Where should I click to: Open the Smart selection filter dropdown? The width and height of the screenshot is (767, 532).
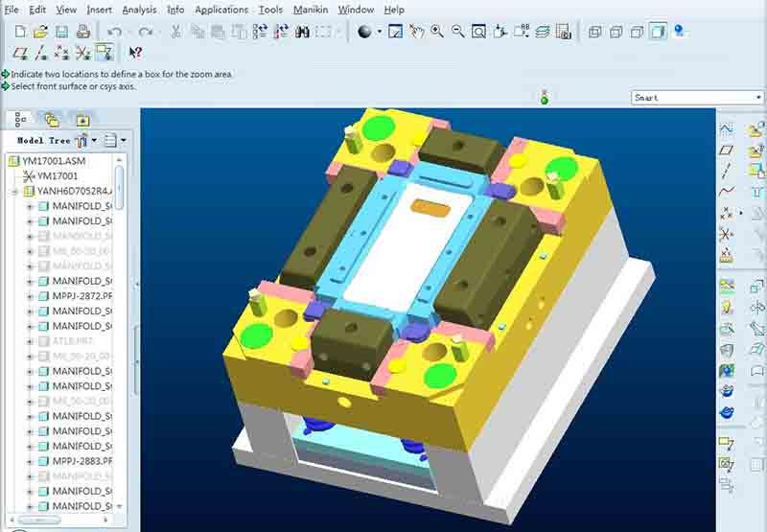coord(697,98)
